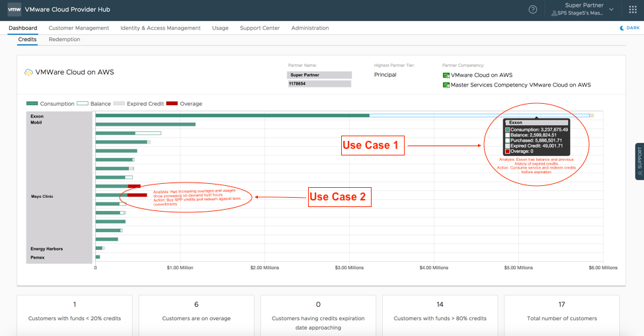Image resolution: width=644 pixels, height=336 pixels.
Task: Toggle the Expired Credit legend series
Action: (138, 104)
